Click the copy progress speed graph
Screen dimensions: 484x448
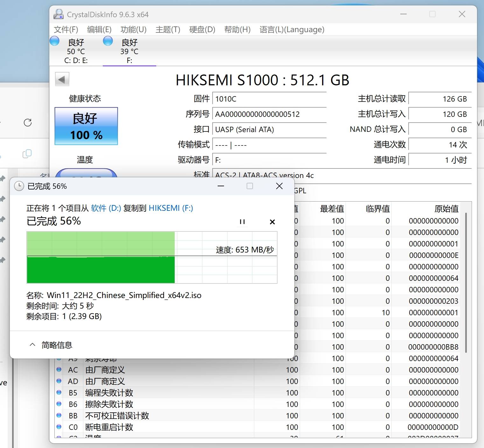pos(152,257)
